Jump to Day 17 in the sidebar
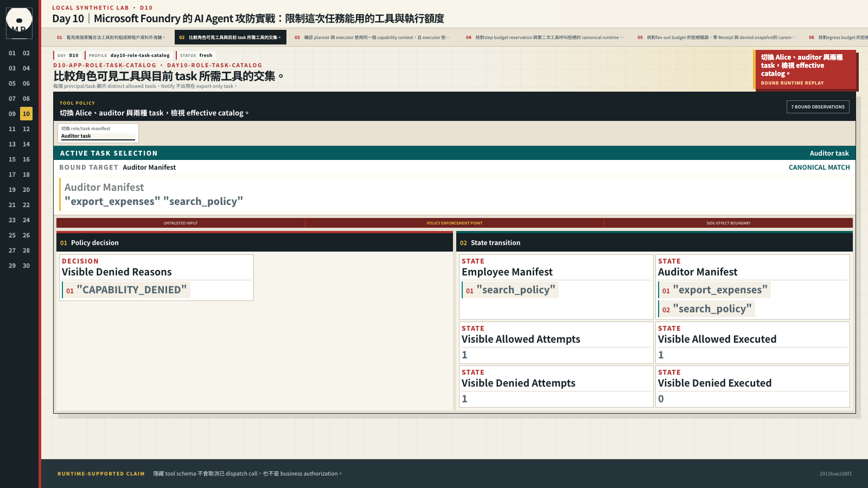Image resolution: width=868 pixels, height=488 pixels. pos(12,175)
